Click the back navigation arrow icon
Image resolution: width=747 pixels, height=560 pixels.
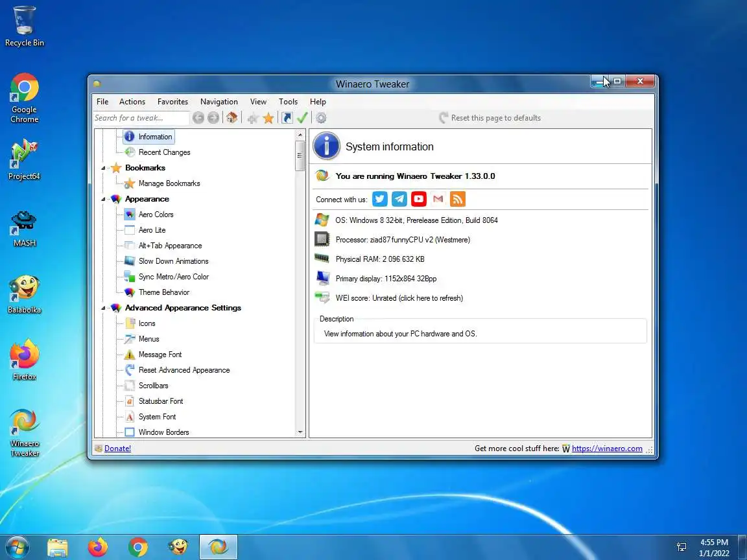coord(198,117)
